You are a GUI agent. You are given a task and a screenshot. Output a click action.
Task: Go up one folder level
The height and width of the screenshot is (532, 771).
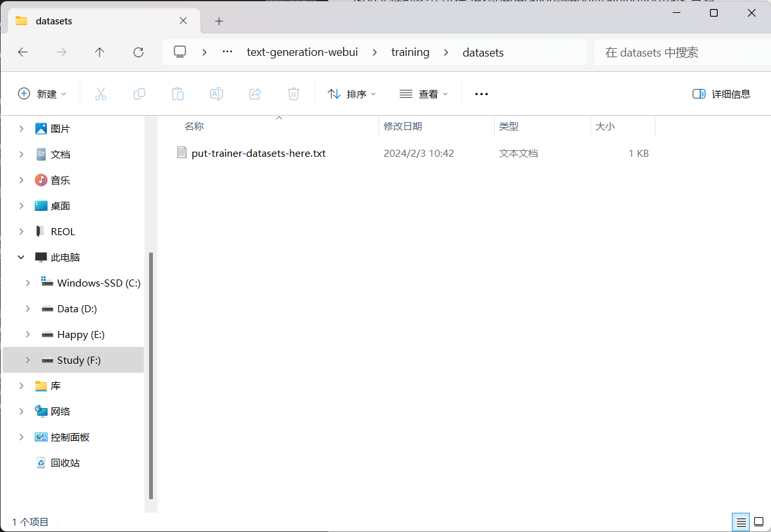point(100,53)
